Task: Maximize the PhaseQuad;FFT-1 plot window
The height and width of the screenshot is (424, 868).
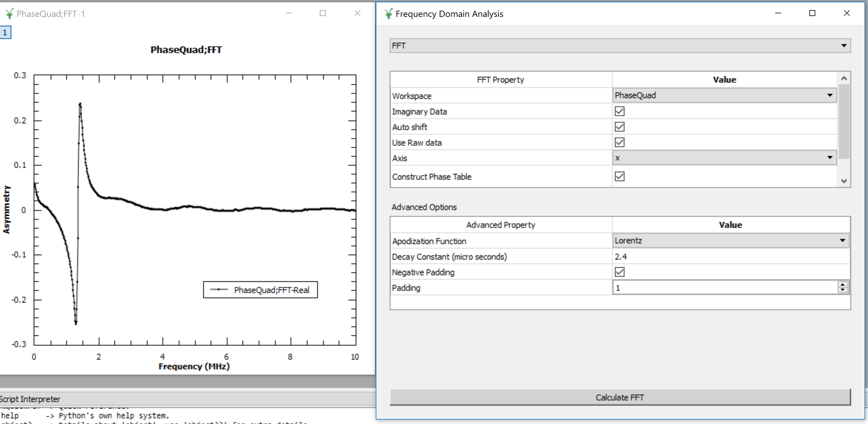Action: (x=323, y=13)
